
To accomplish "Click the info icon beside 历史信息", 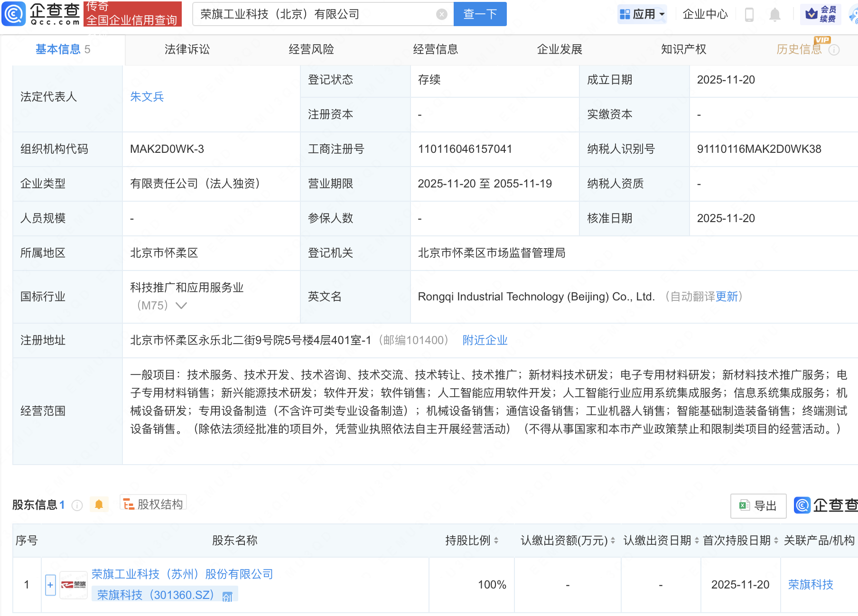I will coord(834,49).
